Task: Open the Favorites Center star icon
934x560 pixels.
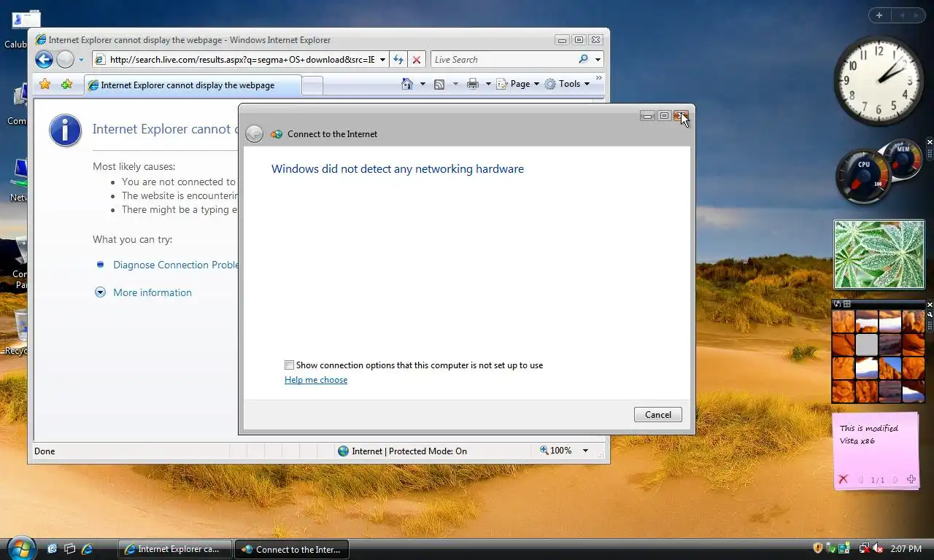Action: pos(45,85)
